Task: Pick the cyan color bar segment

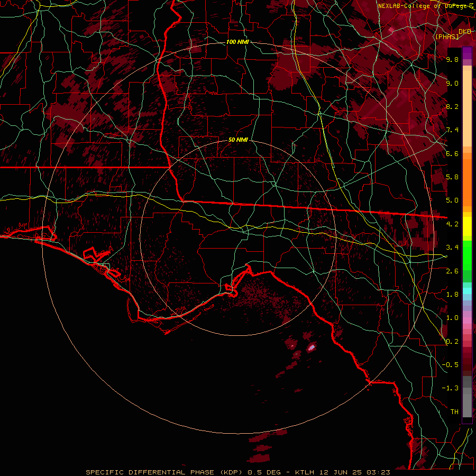Action: 467,291
